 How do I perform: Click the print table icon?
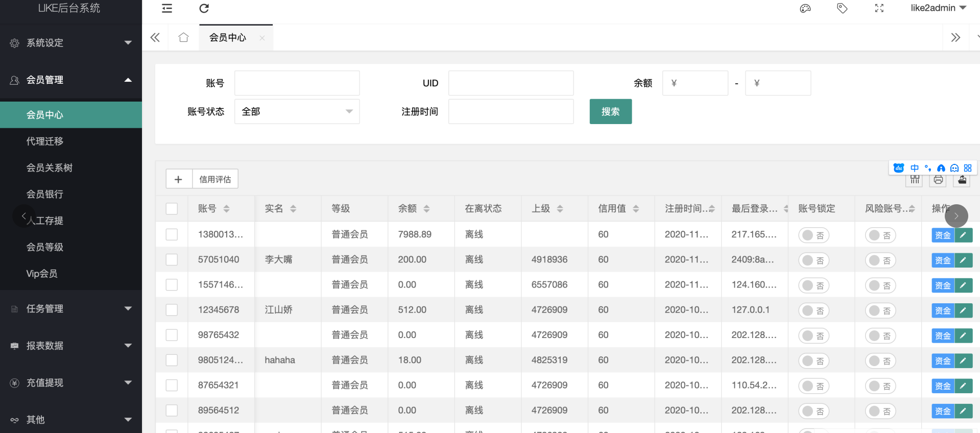click(x=938, y=180)
